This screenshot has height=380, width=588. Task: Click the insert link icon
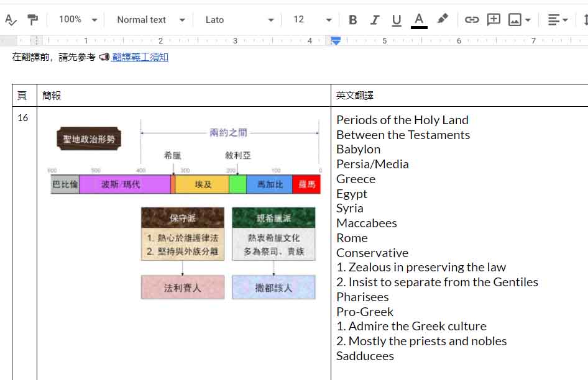[472, 20]
